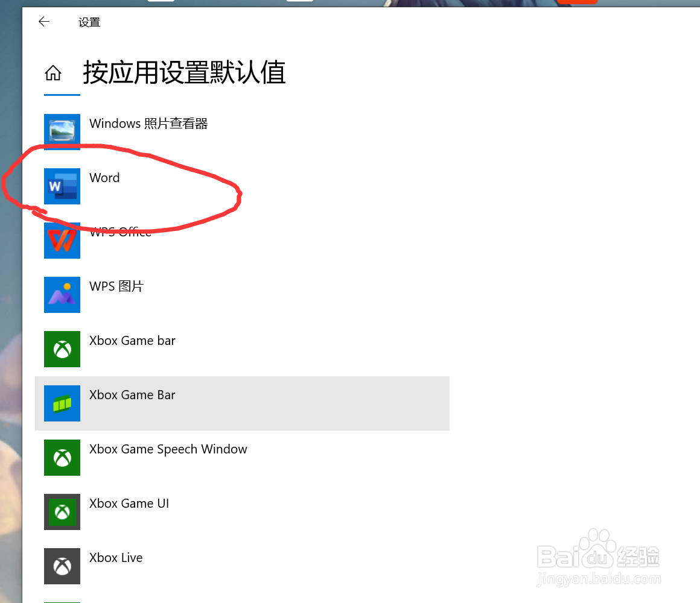Click the 按应用设置默认值 heading

184,72
